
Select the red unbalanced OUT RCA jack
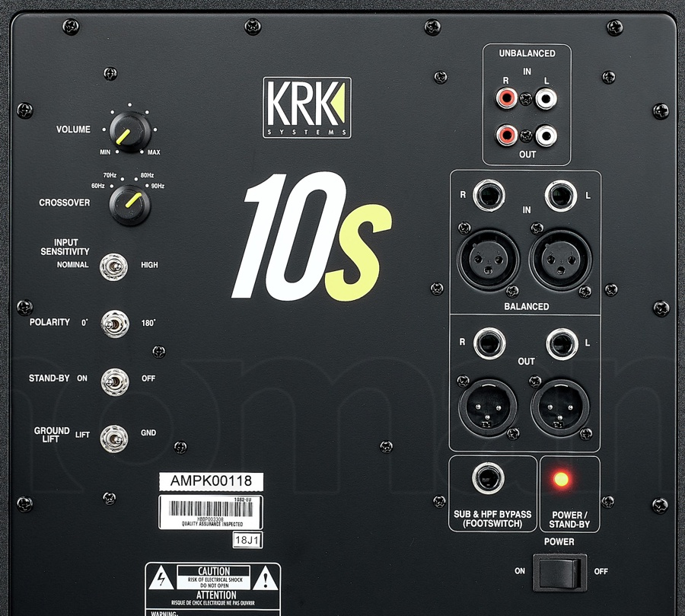point(506,135)
